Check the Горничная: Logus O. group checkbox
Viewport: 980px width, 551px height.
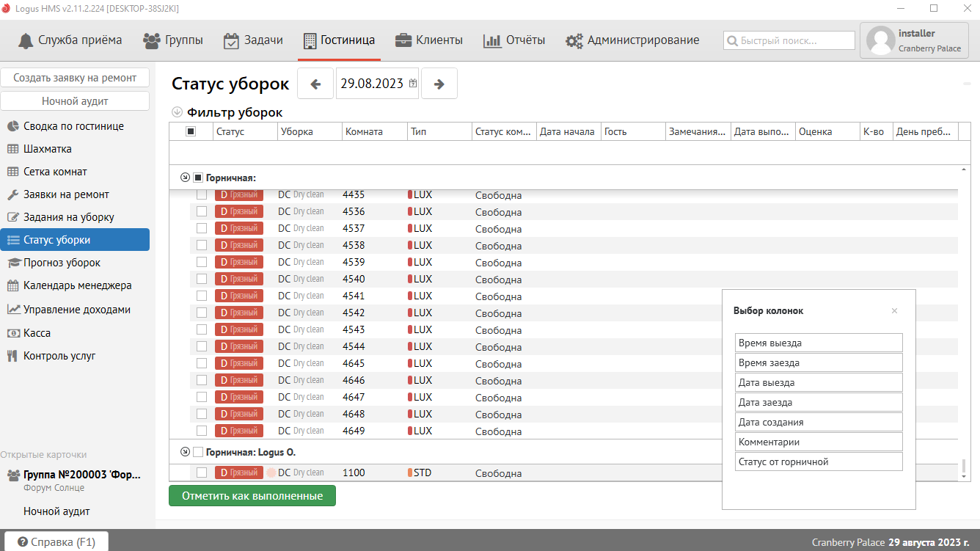coord(197,452)
